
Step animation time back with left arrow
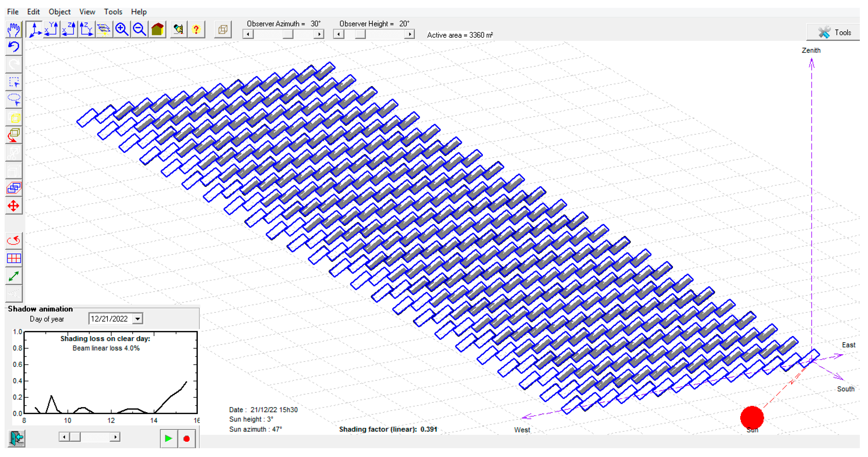click(x=64, y=437)
